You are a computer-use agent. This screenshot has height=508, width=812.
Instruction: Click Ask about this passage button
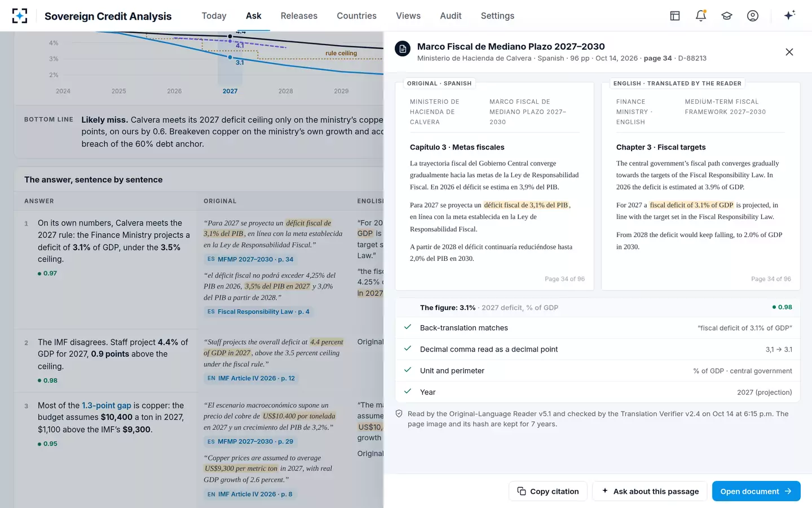650,491
